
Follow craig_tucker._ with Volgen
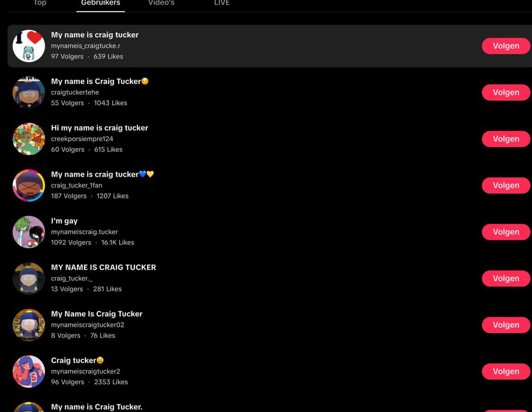(x=506, y=279)
